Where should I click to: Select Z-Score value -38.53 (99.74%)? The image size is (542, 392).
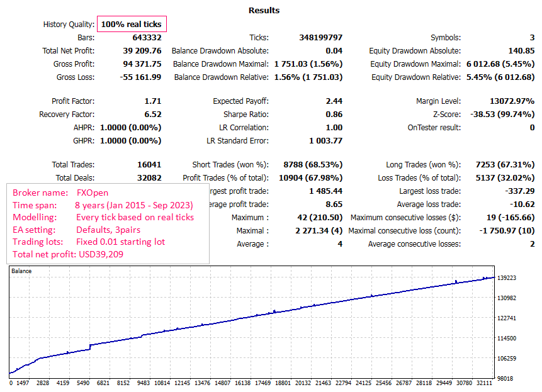click(x=502, y=115)
